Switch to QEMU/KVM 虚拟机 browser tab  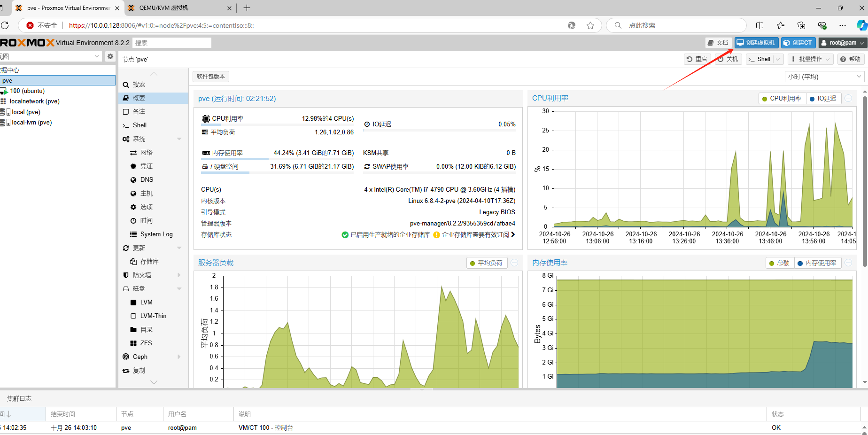pos(180,8)
